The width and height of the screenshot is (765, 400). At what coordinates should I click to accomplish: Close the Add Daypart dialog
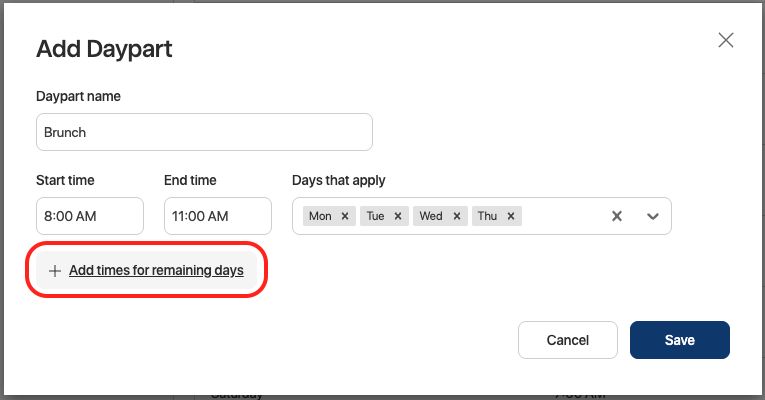[726, 40]
